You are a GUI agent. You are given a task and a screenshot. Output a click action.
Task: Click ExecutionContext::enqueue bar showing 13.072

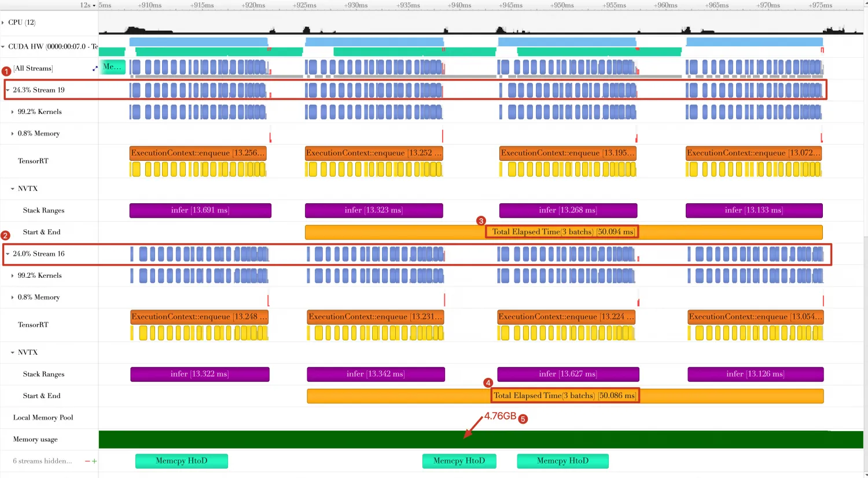coord(753,153)
